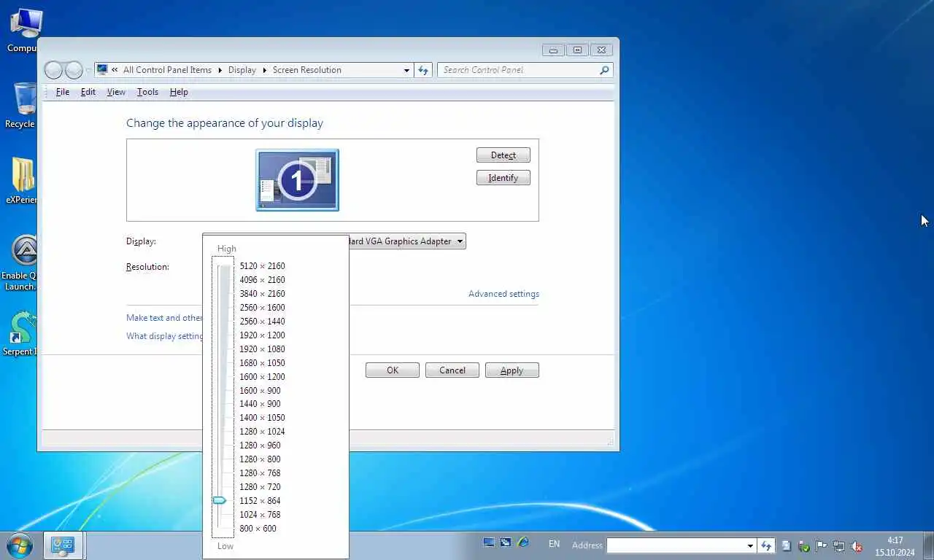Click the Cancel button
934x560 pixels.
pos(452,370)
